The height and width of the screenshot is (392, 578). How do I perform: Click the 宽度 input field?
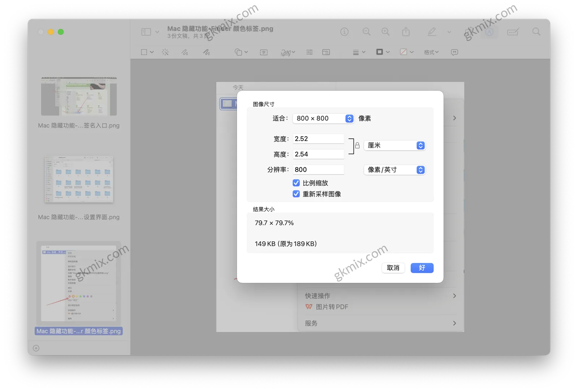(x=318, y=139)
